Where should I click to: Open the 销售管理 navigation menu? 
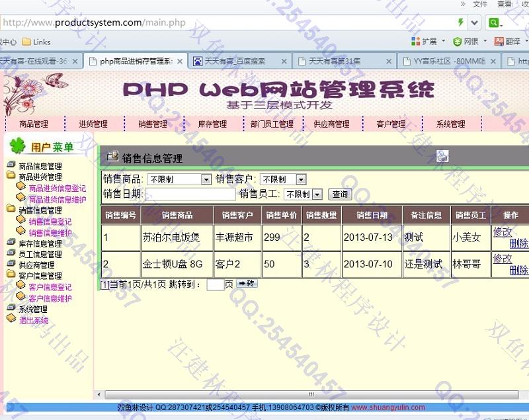[153, 124]
